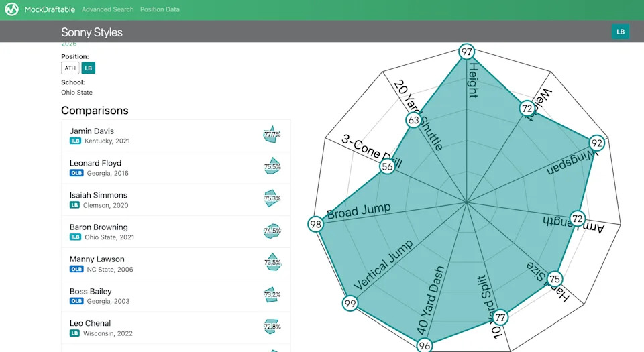Click the Height 97 percentile marker
The width and height of the screenshot is (644, 352).
tap(467, 52)
